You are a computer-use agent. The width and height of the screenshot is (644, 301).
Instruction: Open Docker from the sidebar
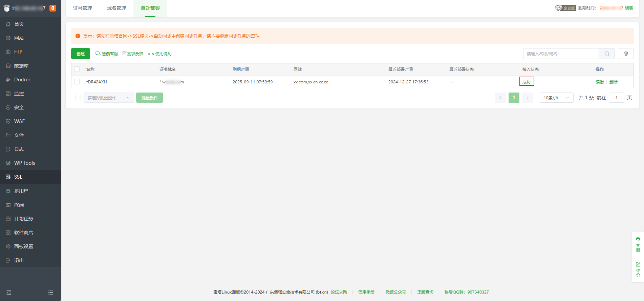coord(22,80)
